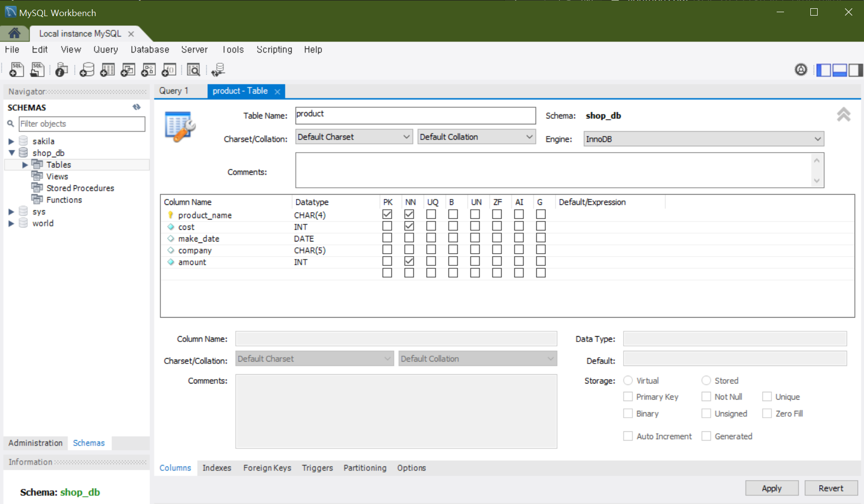Expand the world schema
This screenshot has height=504, width=864.
click(x=11, y=223)
